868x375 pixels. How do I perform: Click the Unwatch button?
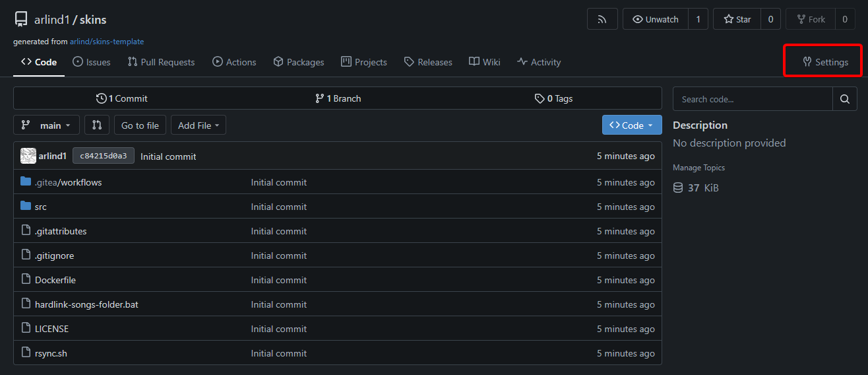(656, 19)
